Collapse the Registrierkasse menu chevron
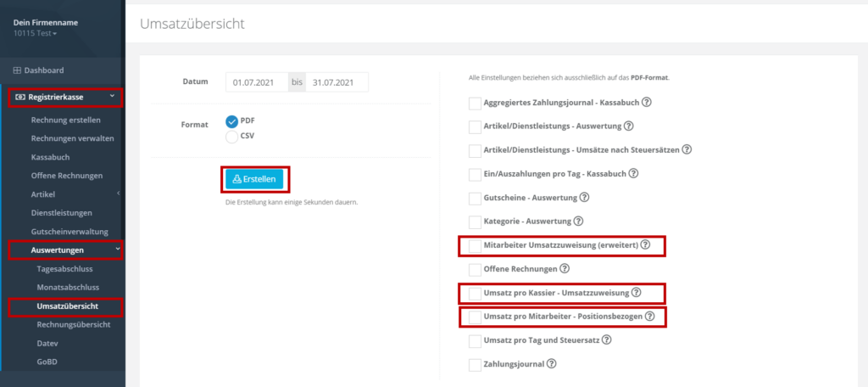 [x=113, y=97]
